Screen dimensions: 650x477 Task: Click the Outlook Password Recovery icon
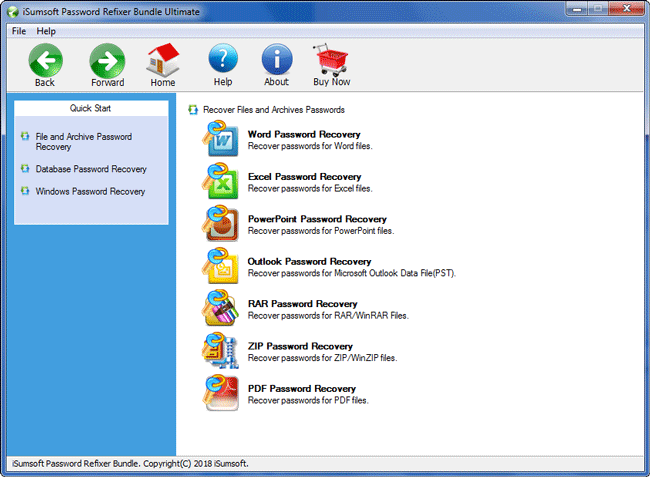(x=221, y=267)
